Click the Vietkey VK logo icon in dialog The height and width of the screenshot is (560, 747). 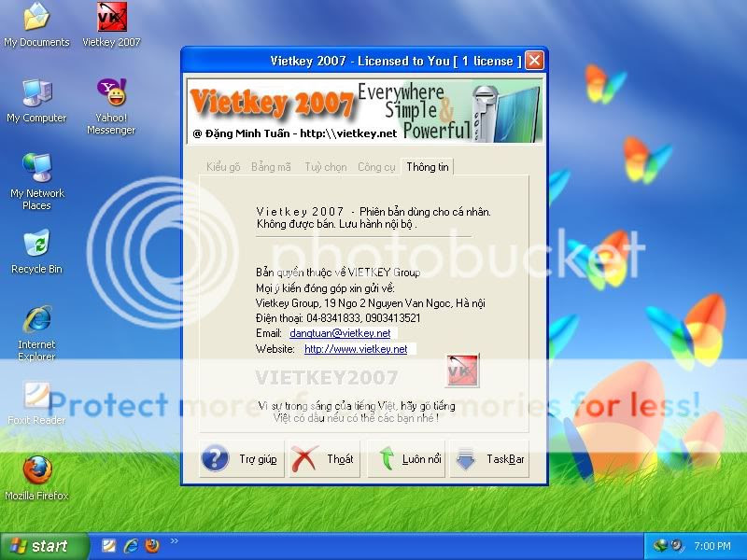[461, 370]
